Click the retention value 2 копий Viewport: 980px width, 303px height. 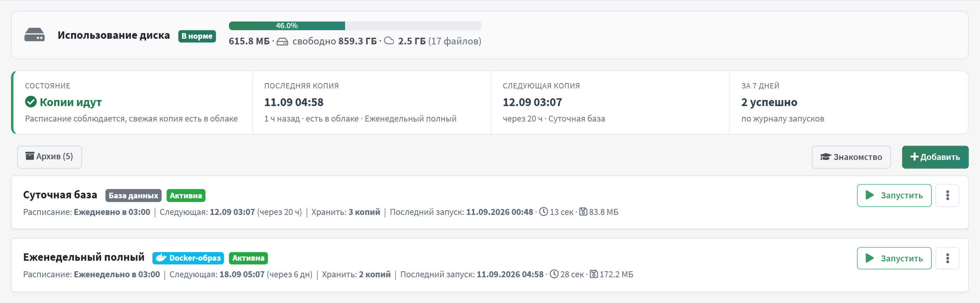(375, 274)
